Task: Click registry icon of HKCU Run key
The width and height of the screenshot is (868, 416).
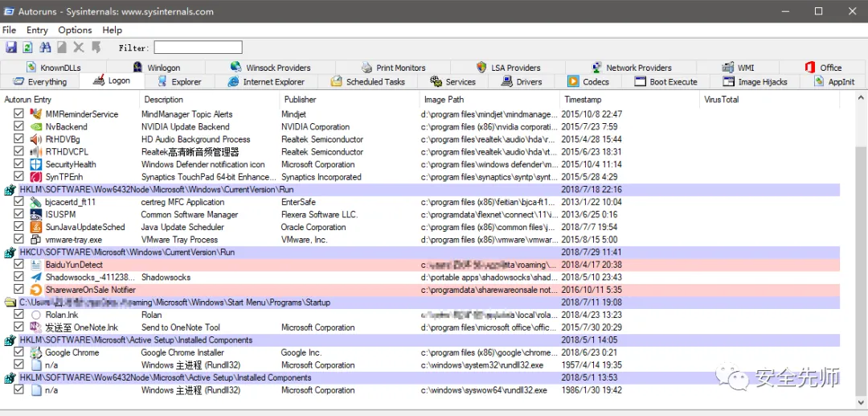Action: tap(10, 253)
